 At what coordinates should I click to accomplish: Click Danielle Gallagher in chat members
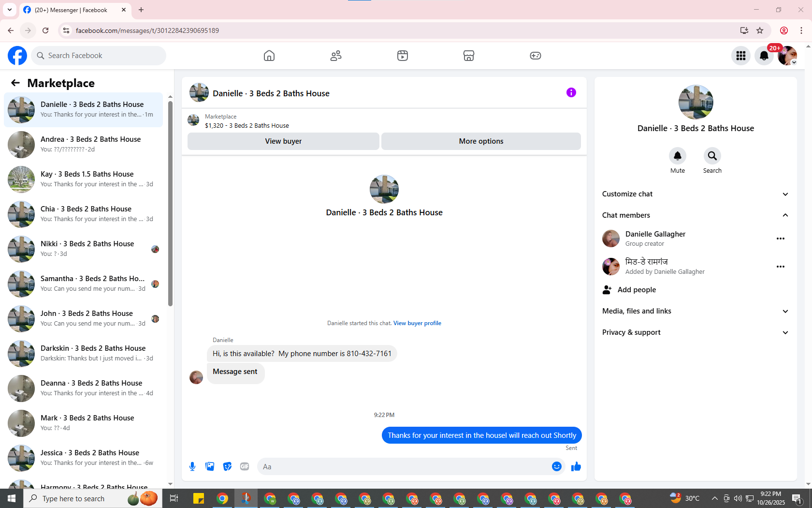click(x=655, y=234)
